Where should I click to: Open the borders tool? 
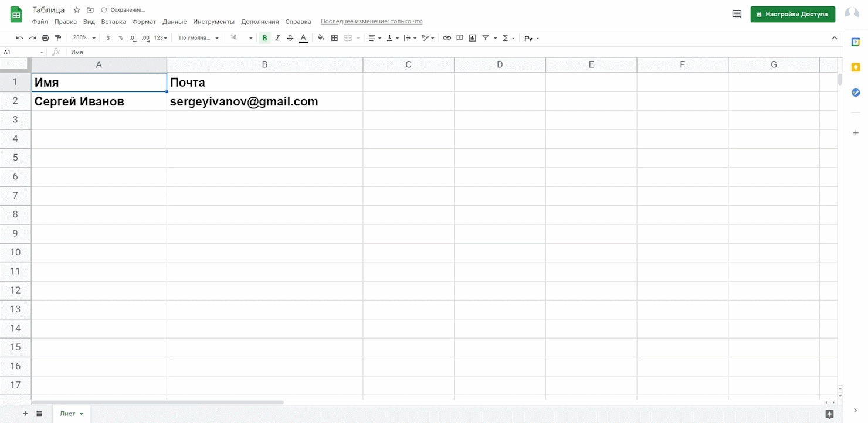pyautogui.click(x=334, y=38)
